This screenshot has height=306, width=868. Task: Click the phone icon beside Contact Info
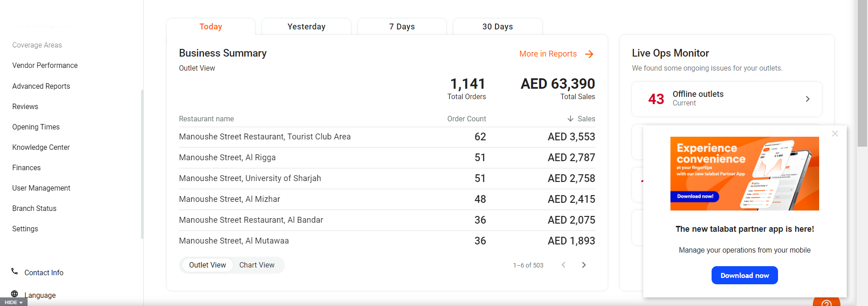(x=14, y=272)
